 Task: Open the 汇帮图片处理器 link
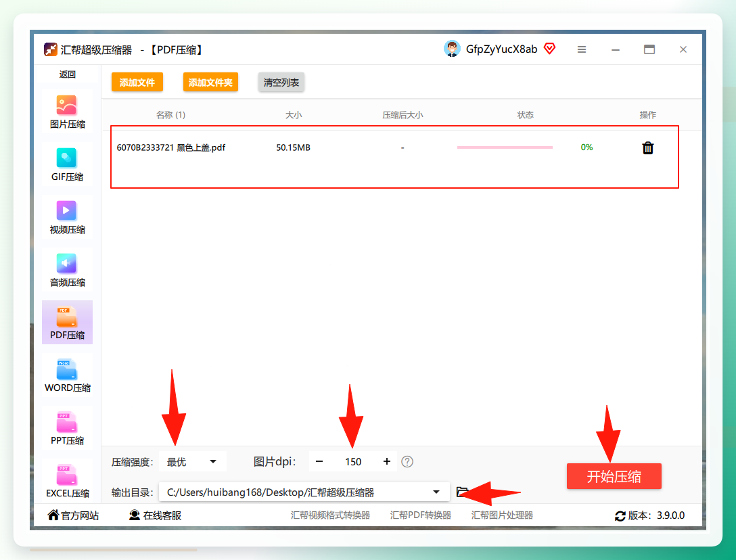[x=502, y=515]
